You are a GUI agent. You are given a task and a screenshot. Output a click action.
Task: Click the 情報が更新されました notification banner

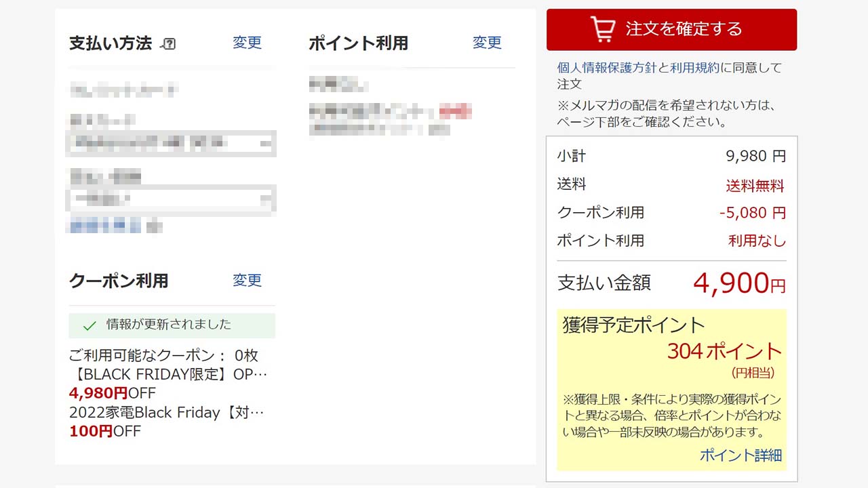click(x=172, y=325)
